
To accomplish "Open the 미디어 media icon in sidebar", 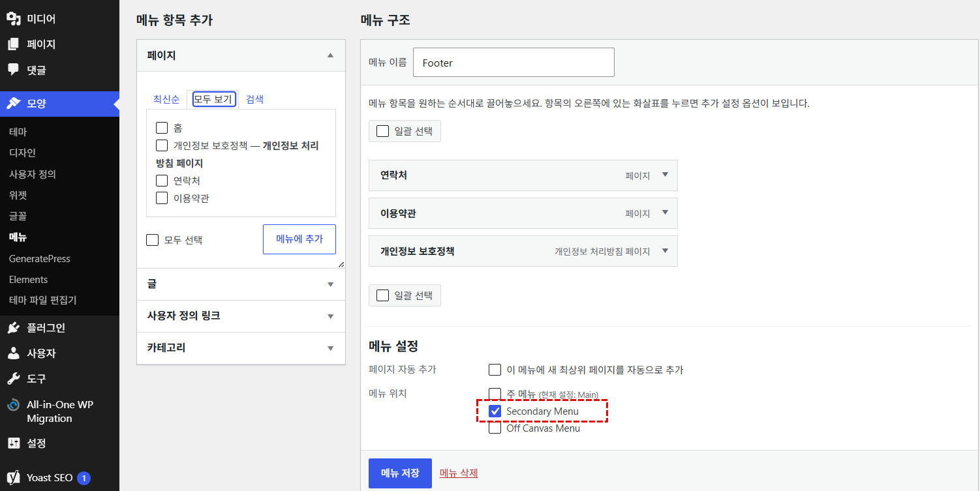I will [x=14, y=19].
